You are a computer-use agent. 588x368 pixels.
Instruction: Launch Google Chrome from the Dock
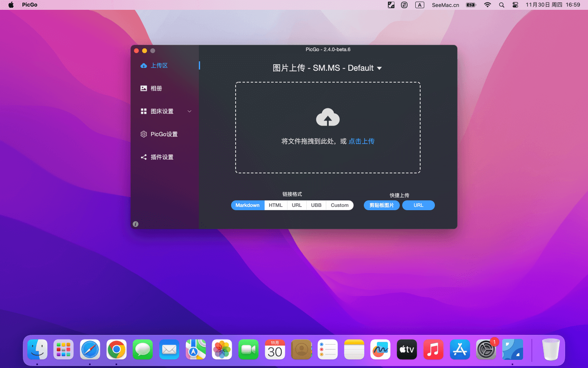coord(116,350)
